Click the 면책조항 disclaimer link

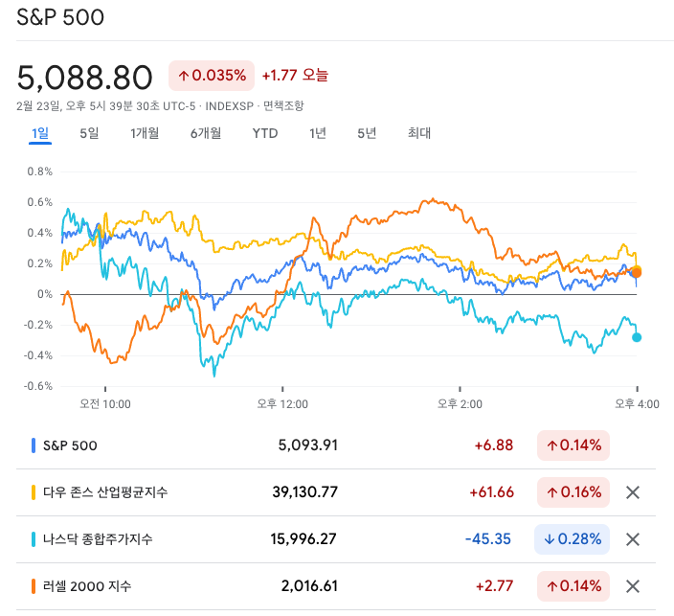[x=283, y=105]
